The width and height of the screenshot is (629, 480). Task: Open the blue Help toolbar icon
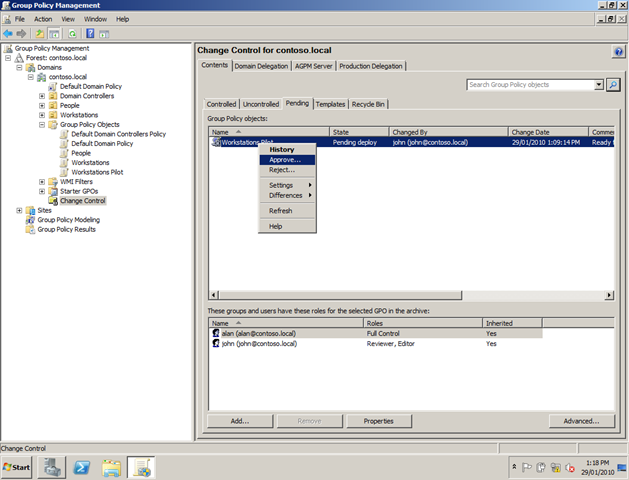pyautogui.click(x=88, y=33)
